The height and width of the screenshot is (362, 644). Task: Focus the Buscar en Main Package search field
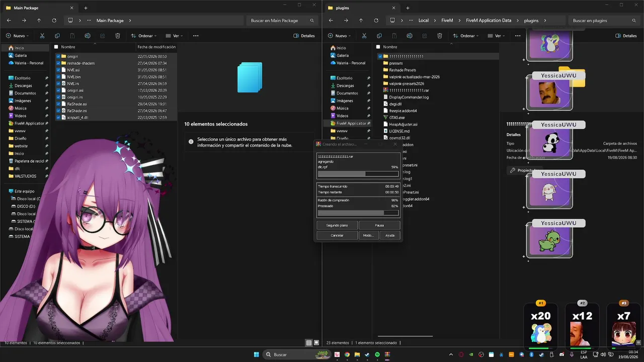pyautogui.click(x=282, y=21)
